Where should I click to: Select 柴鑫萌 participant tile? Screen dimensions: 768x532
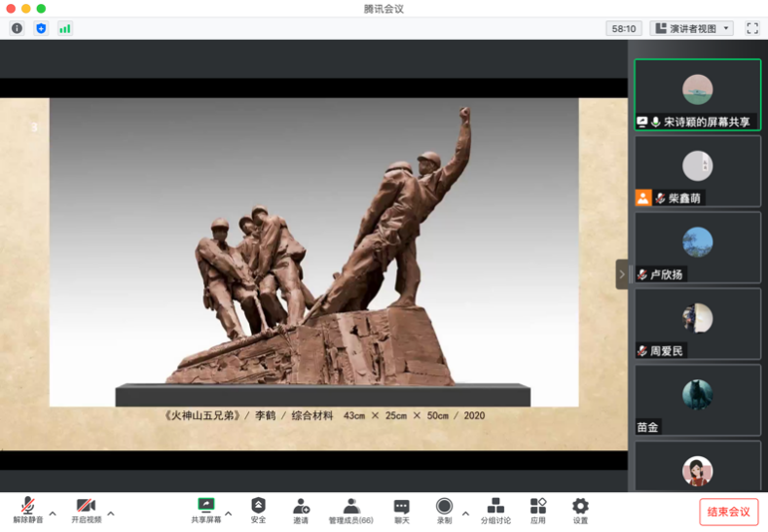[x=698, y=171]
